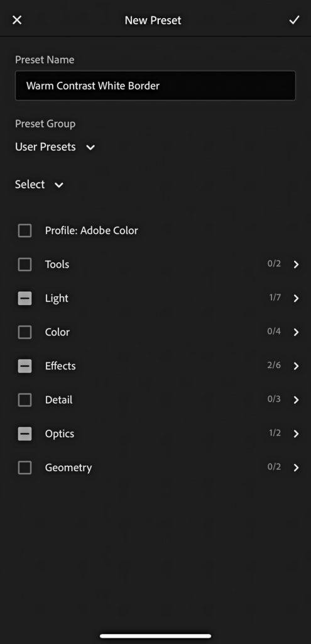Enable the Tools checkbox
The image size is (311, 644).
25,265
